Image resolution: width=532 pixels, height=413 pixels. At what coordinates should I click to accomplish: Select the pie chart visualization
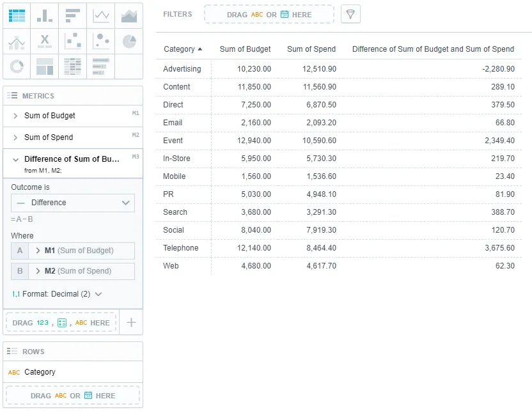(129, 40)
